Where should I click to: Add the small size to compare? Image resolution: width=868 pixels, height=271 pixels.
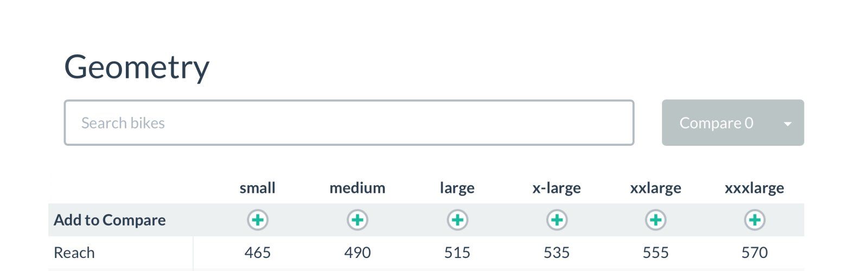point(258,220)
